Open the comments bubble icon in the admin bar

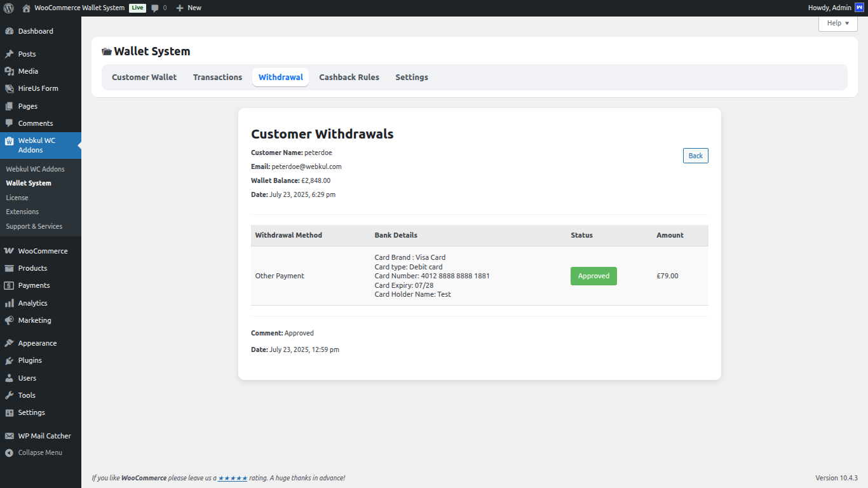[156, 8]
